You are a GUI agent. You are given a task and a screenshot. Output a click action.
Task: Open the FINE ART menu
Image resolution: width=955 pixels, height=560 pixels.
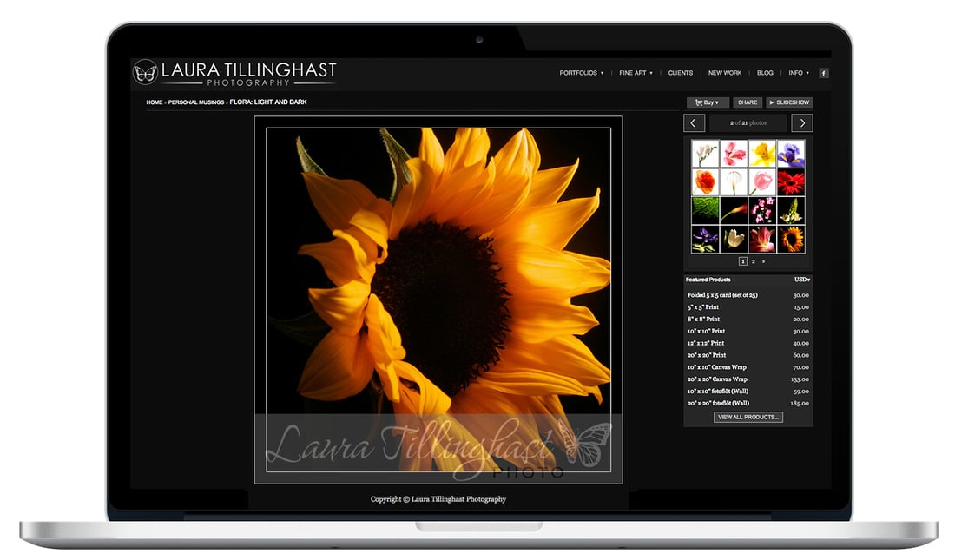pos(636,73)
